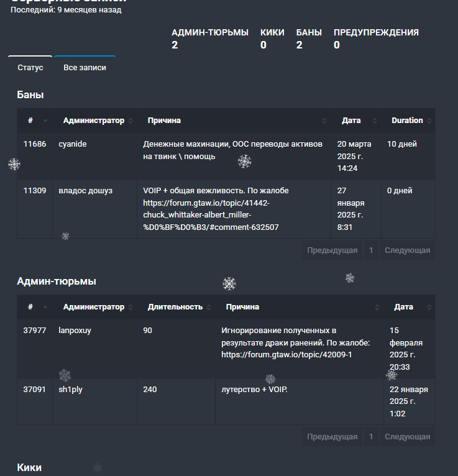The width and height of the screenshot is (458, 476).
Task: Sort Админ-тюрьмы table by Причина arrows
Action: point(377,307)
